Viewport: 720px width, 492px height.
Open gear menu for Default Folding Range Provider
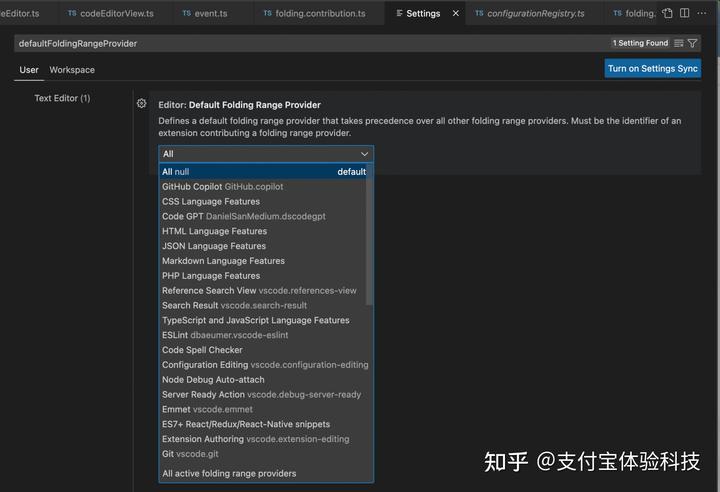coord(141,103)
